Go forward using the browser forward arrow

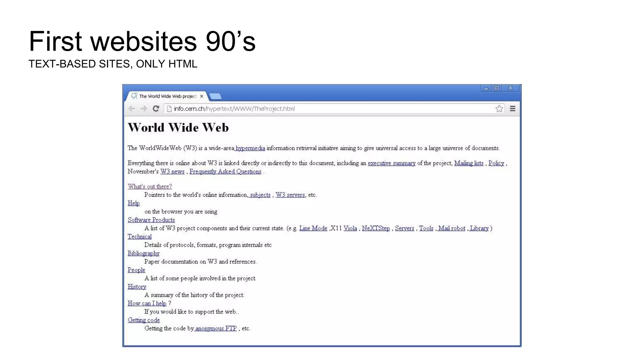coord(144,109)
